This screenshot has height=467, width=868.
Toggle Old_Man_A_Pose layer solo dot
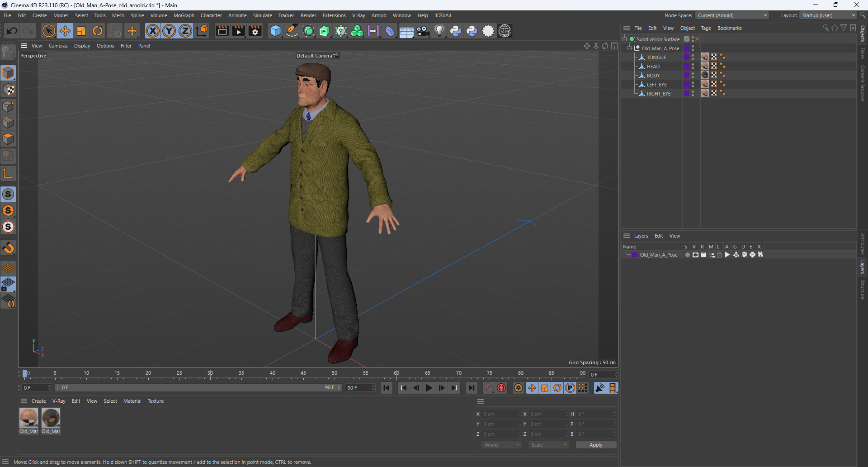(x=687, y=255)
